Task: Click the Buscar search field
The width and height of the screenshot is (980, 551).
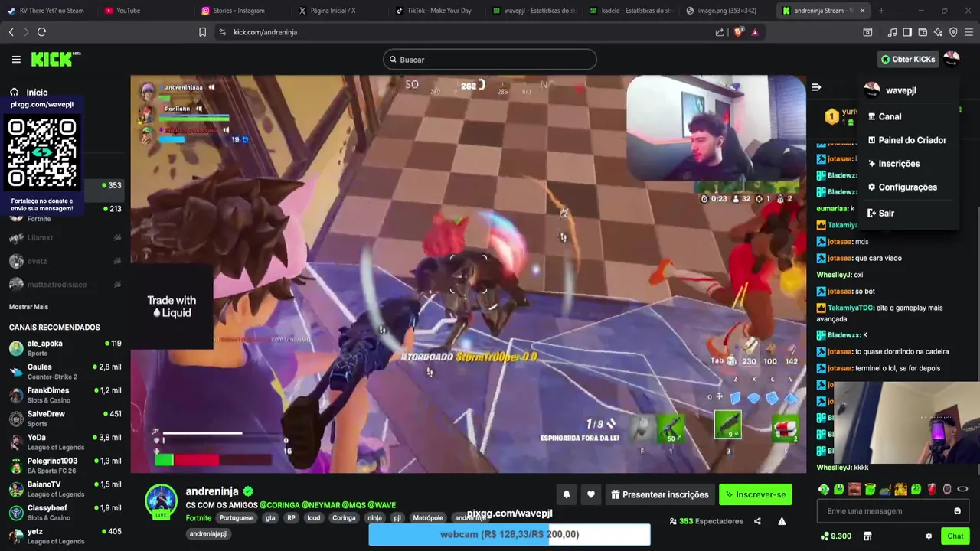Action: click(490, 60)
